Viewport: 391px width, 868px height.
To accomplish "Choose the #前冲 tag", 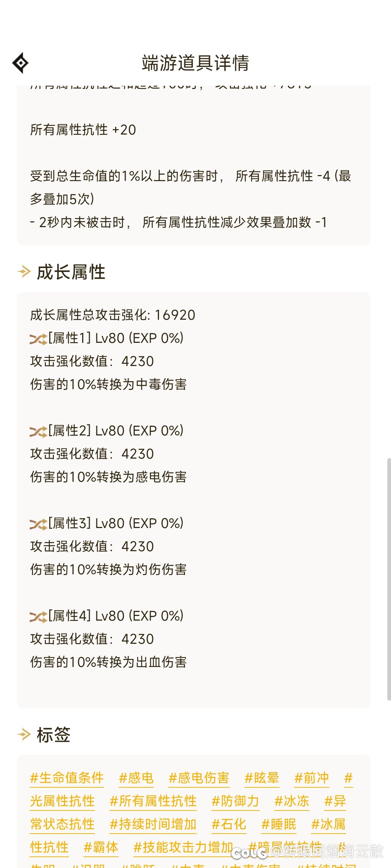I will point(312,778).
